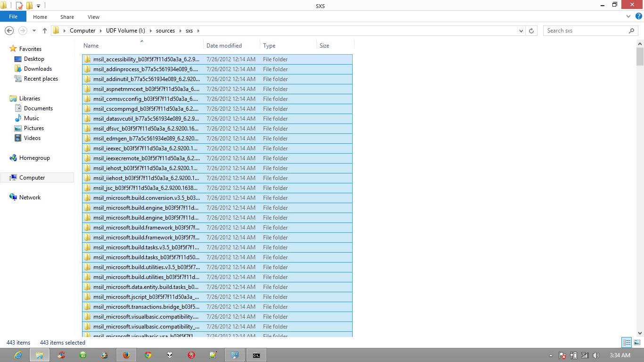644x362 pixels.
Task: Open the File ribbon tab
Action: [x=13, y=16]
